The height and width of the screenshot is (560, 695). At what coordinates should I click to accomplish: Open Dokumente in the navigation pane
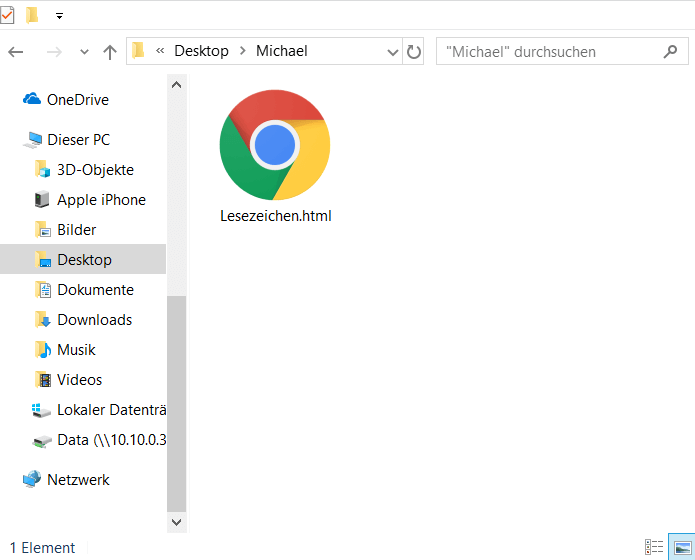(95, 290)
